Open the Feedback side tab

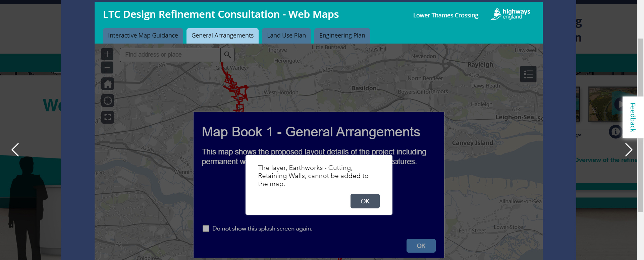633,117
